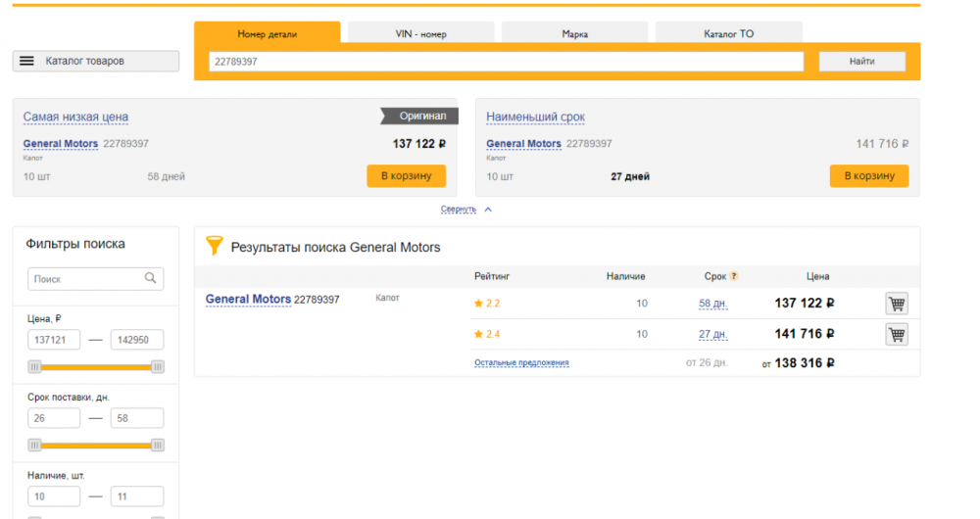Add the 137 122 ₽ row to cart icon
This screenshot has width=980, height=519.
coord(897,304)
